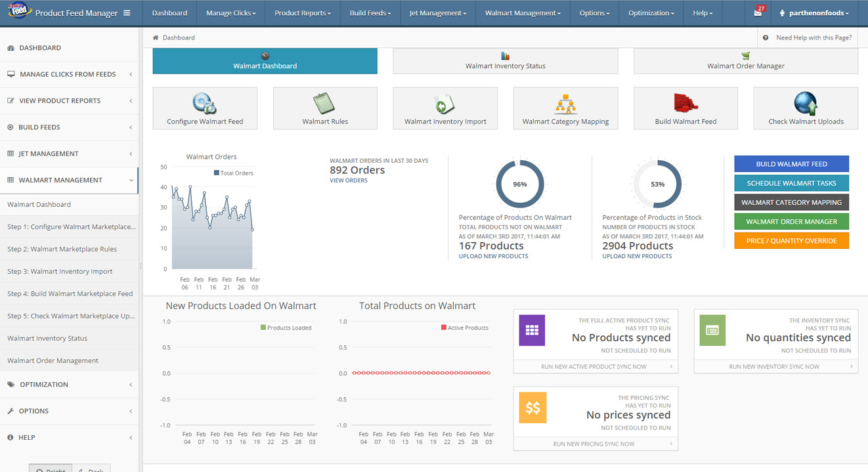The height and width of the screenshot is (472, 868).
Task: Click the Check Walmart Uploads globe icon
Action: pyautogui.click(x=806, y=104)
